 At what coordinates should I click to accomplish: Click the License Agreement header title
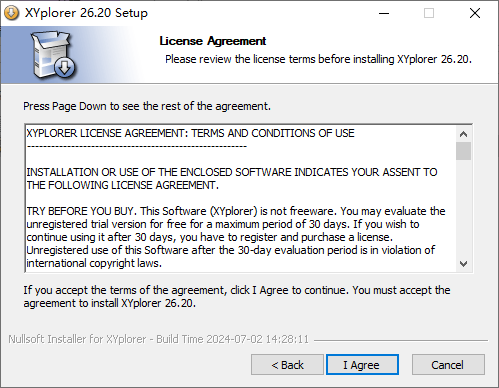213,41
